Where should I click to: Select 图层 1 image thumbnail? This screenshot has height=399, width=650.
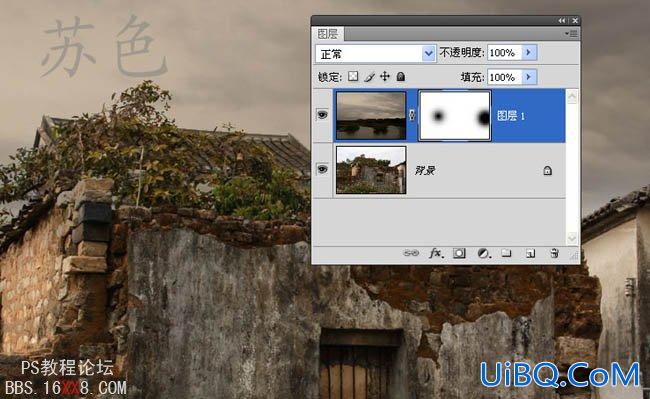pos(371,116)
